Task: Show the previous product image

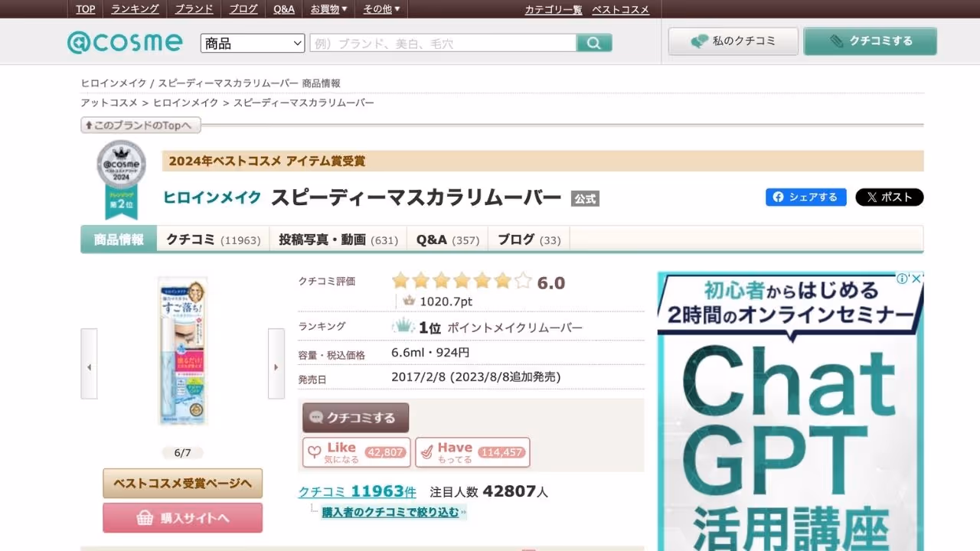Action: 89,364
